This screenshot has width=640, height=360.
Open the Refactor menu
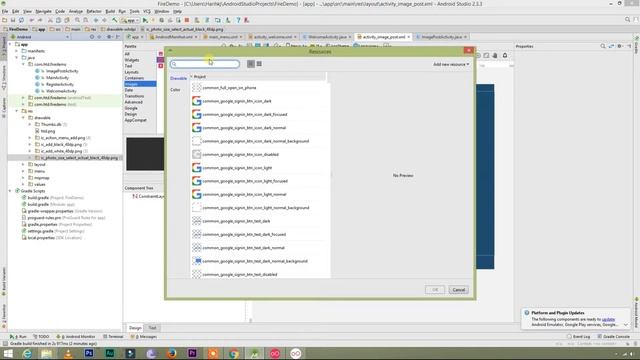pos(94,11)
